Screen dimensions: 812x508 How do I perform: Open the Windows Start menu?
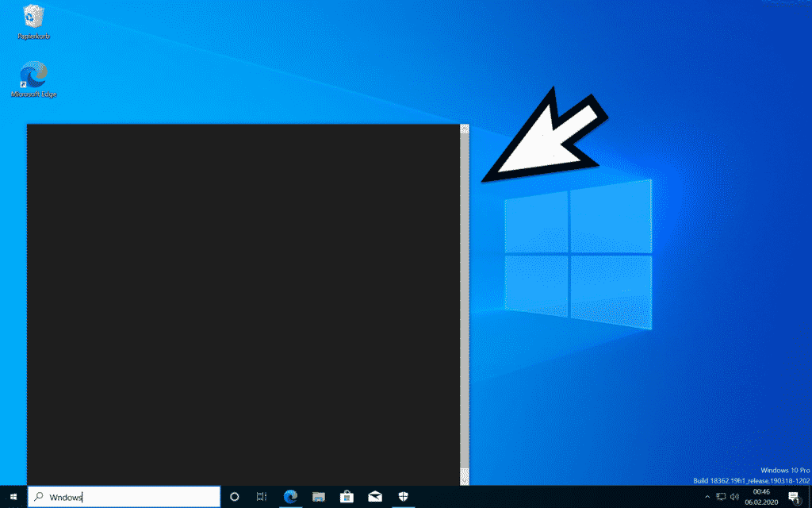[13, 497]
